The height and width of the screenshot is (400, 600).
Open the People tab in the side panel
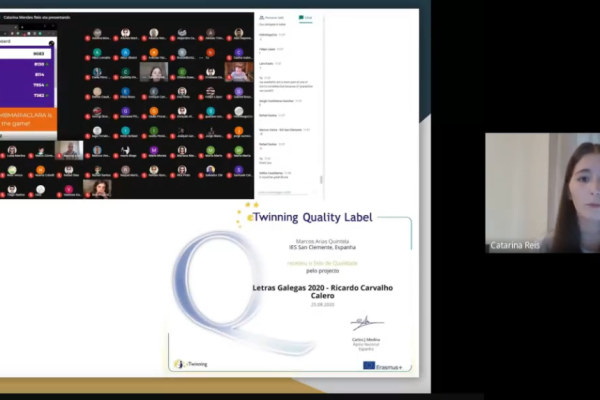271,17
